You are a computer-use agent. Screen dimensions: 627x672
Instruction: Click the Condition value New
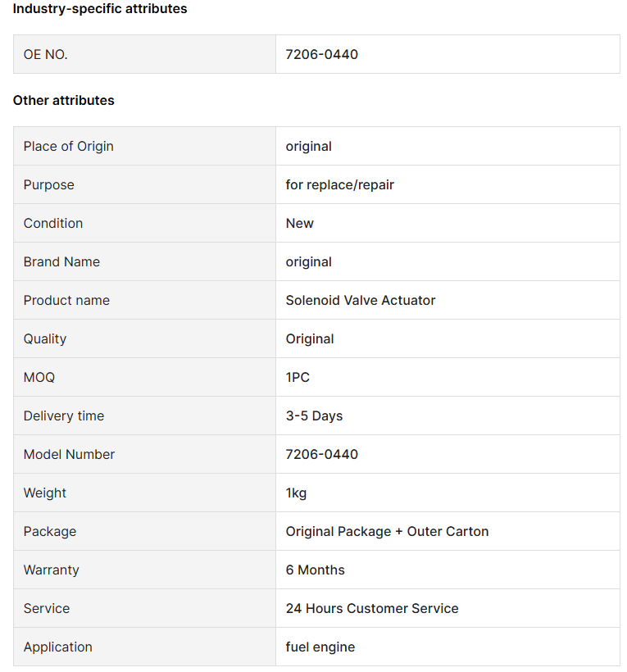pos(300,223)
